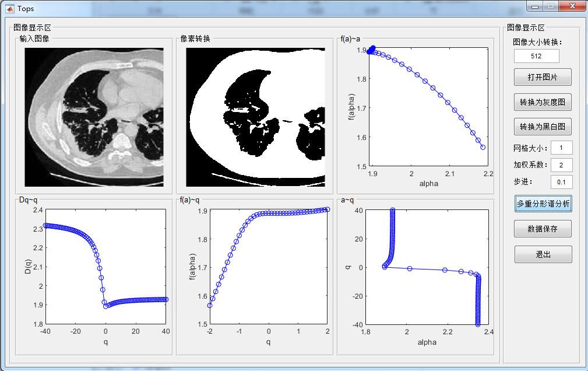Maximize the Tops window
The image size is (588, 371).
click(551, 6)
